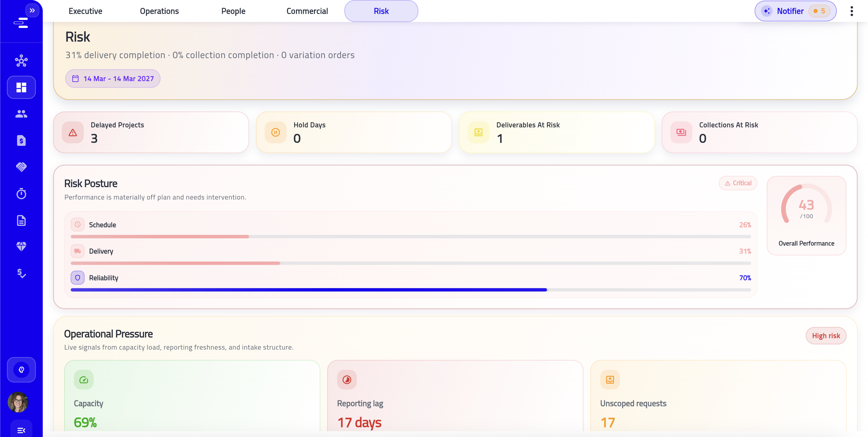Click the diamond icon in the sidebar
This screenshot has width=868, height=437.
click(x=21, y=246)
